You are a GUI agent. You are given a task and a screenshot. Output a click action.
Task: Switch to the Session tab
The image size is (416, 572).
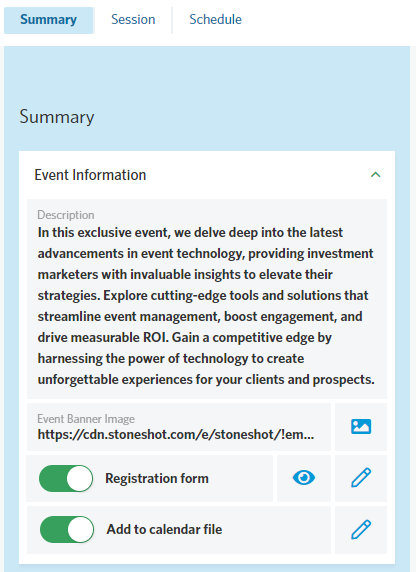coord(133,20)
